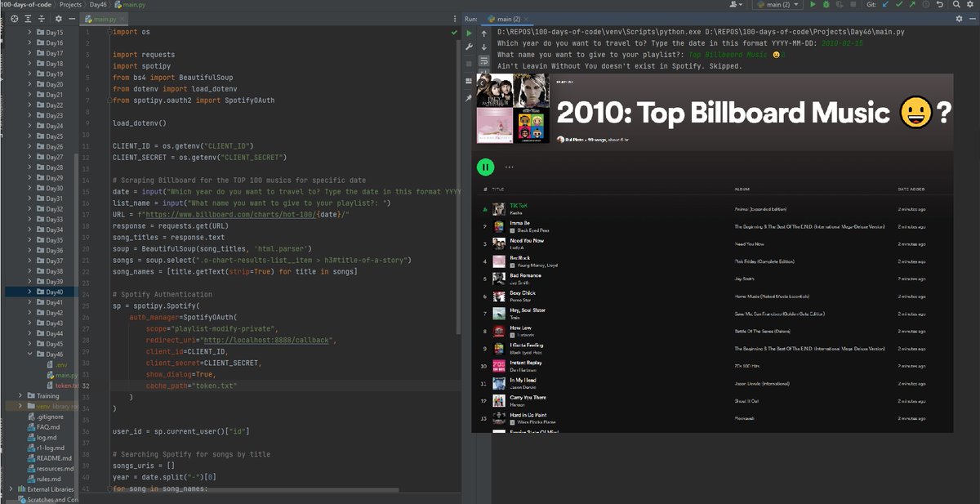The width and height of the screenshot is (980, 504).
Task: Open IDE settings gear in top toolbar
Action: pos(969,5)
